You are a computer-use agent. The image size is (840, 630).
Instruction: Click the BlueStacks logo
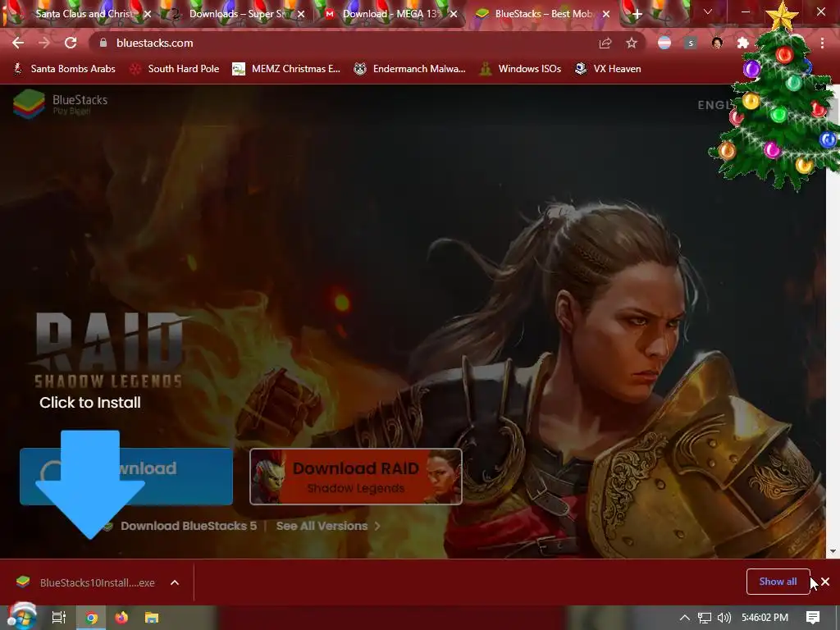60,103
